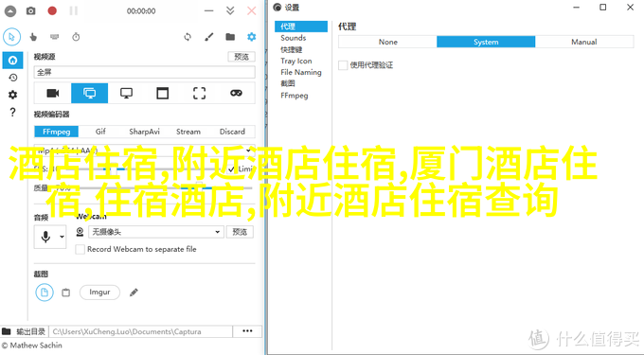Expand Captura with the double chevron icon
644x355 pixels.
230,11
